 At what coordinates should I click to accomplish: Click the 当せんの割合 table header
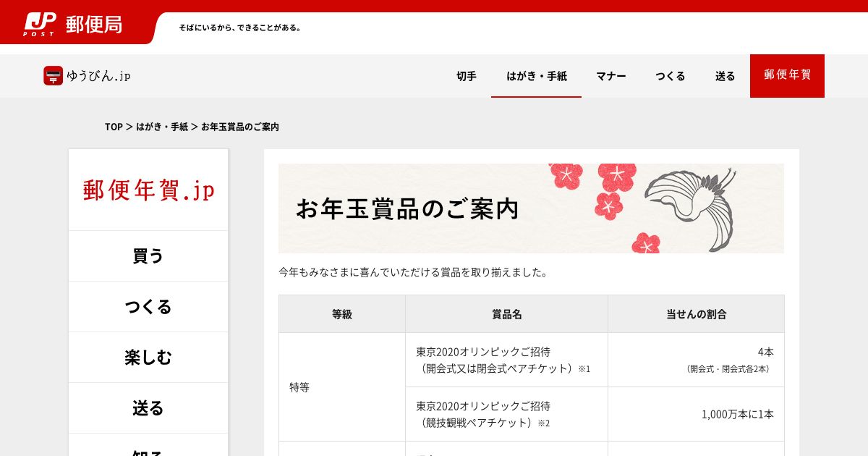tap(696, 314)
